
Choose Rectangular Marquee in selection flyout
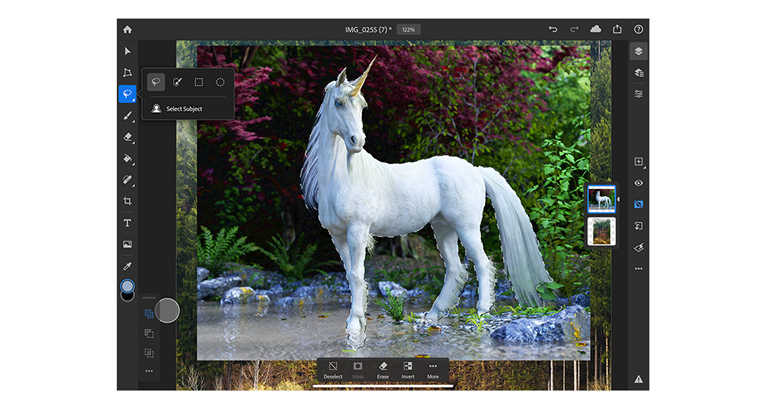click(x=199, y=82)
